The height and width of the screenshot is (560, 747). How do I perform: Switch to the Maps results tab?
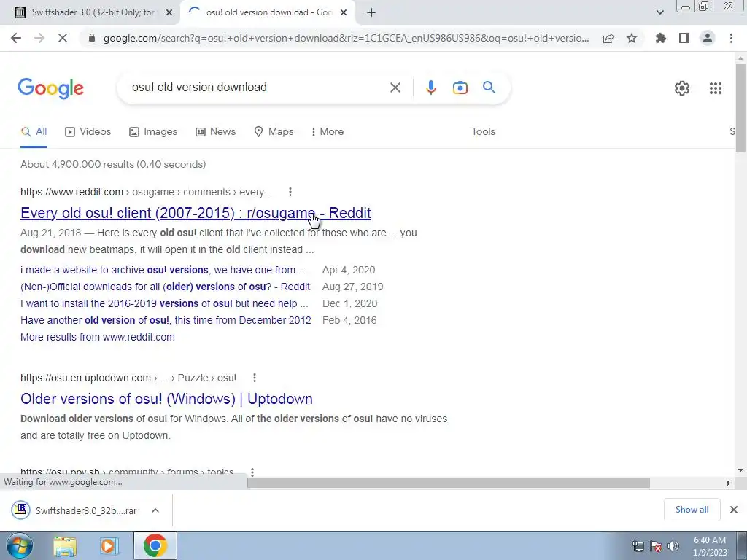(x=274, y=132)
